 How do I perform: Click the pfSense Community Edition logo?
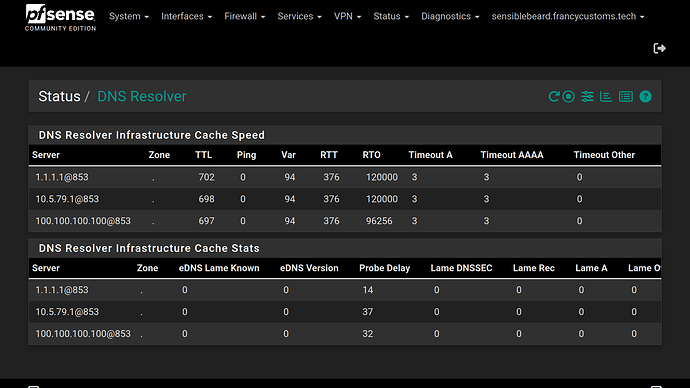pyautogui.click(x=60, y=18)
